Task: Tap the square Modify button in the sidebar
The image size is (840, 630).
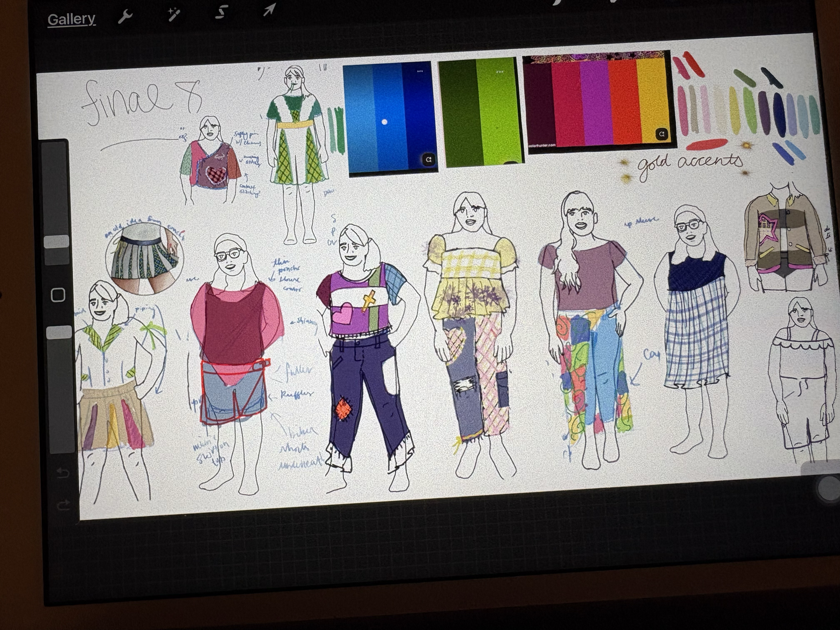Action: click(58, 295)
